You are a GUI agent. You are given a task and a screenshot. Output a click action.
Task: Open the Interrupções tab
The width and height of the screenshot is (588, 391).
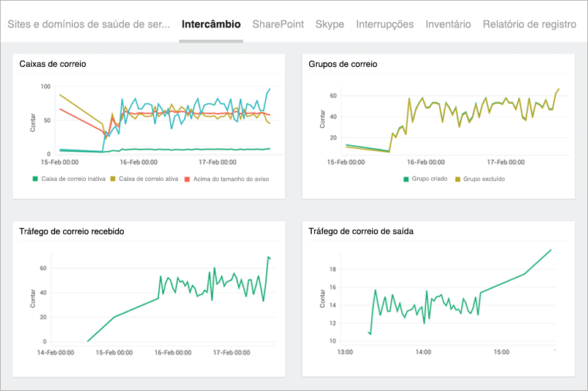385,25
